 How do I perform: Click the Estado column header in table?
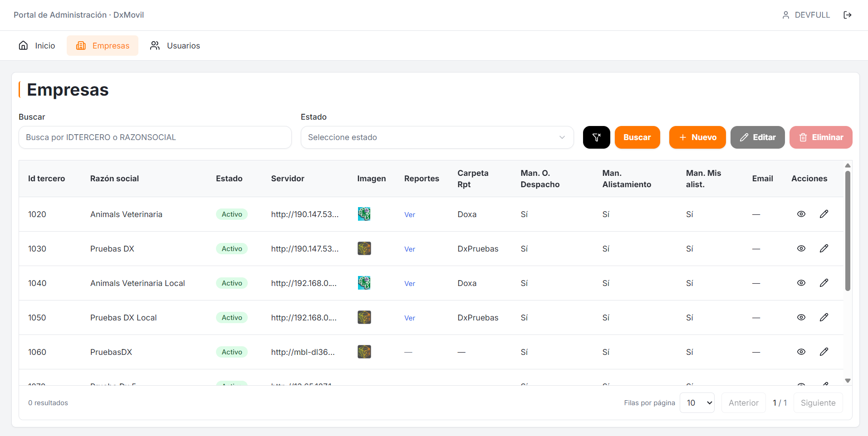pos(229,179)
